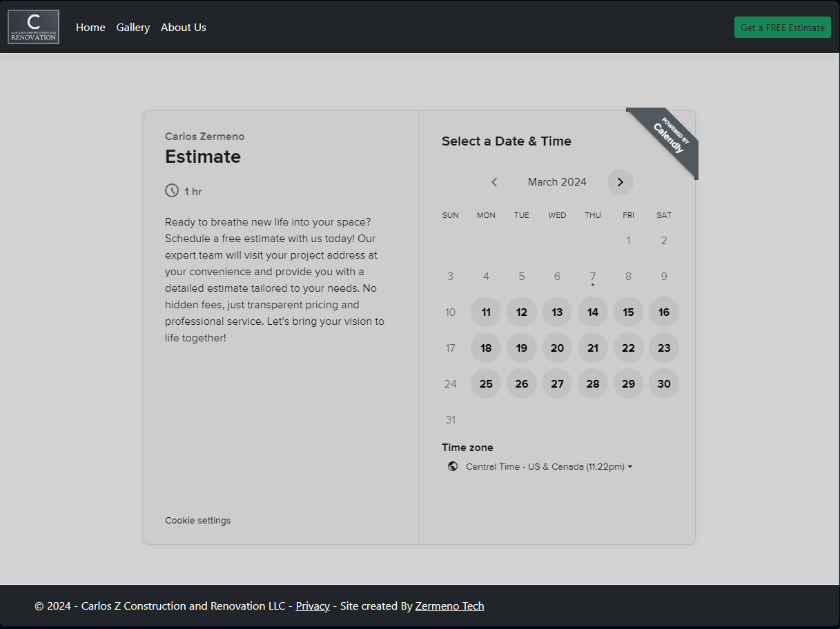This screenshot has height=629, width=840.
Task: Click Select a Date & Time heading
Action: 507,141
